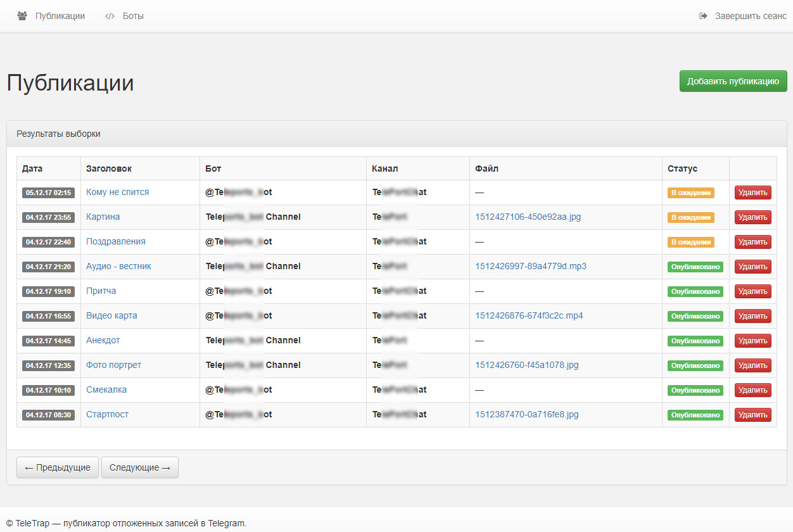793x532 pixels.
Task: Click the code icon beside Боты
Action: tap(110, 16)
